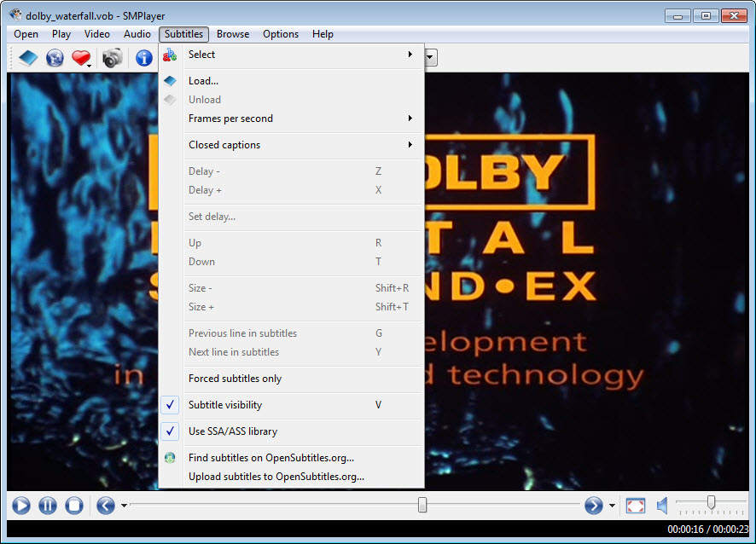
Task: Close the Subtitles menu
Action: (x=183, y=34)
